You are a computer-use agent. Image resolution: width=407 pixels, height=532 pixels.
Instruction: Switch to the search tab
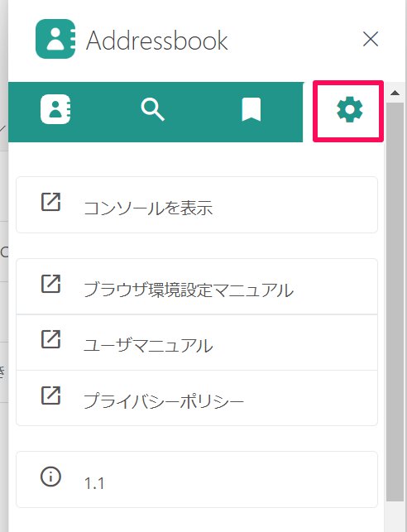(x=152, y=109)
